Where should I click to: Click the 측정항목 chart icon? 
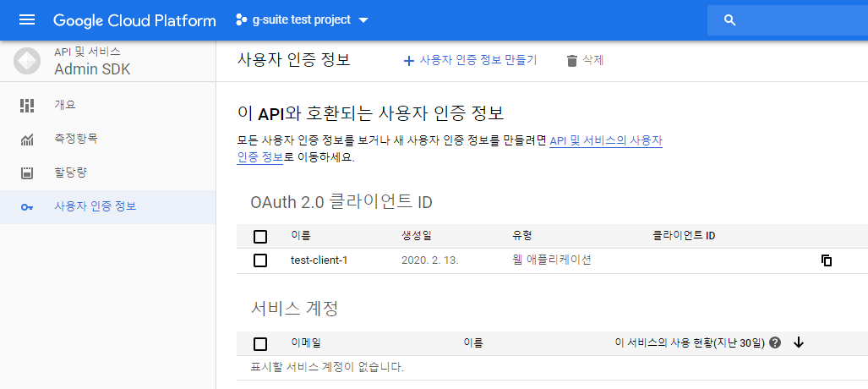[x=26, y=140]
